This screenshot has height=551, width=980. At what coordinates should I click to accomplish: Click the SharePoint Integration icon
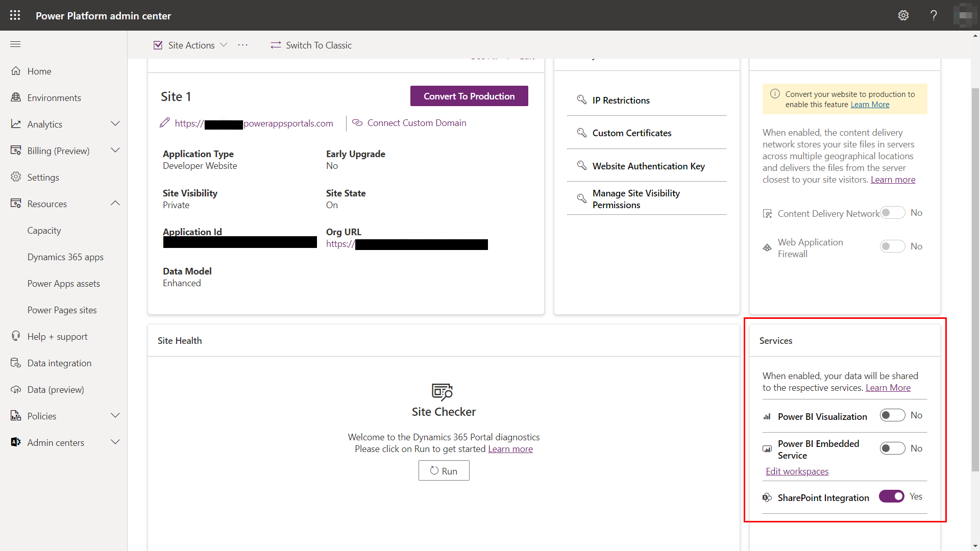(766, 496)
